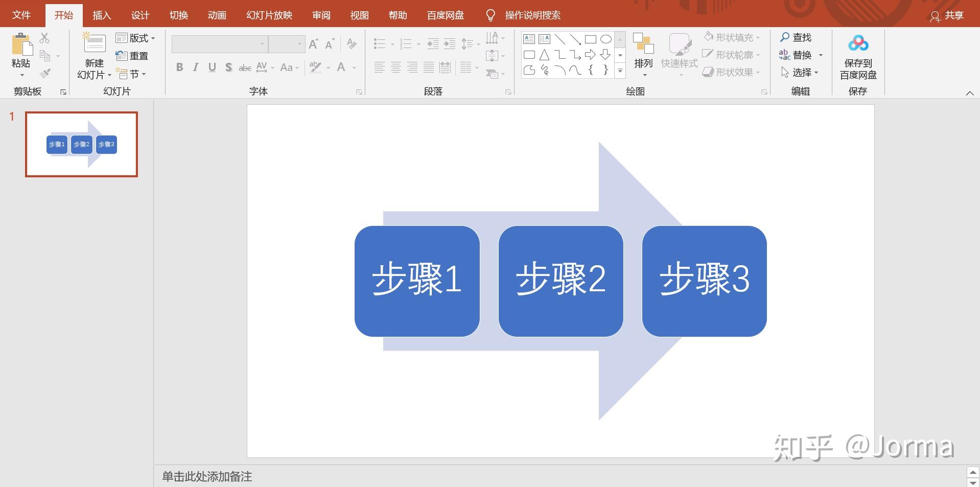
Task: Click the font color A button
Action: (341, 67)
